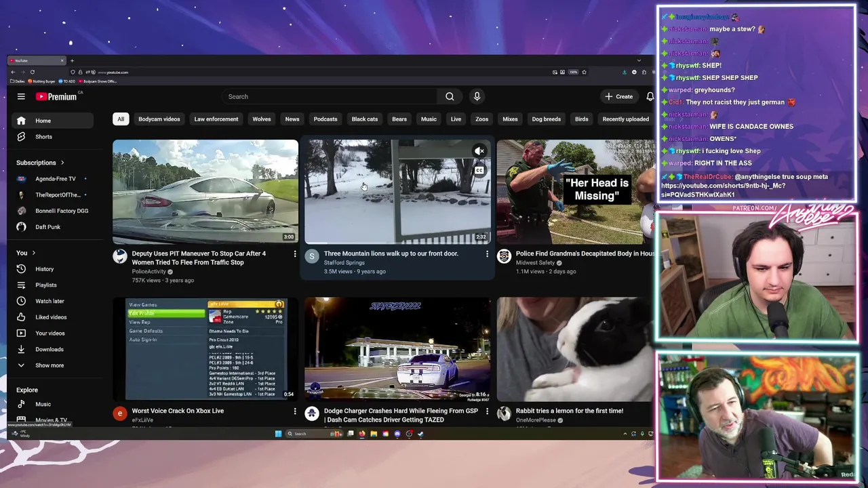Screen dimensions: 868x488
Task: Click the Stafford Springs channel avatar
Action: (312, 256)
